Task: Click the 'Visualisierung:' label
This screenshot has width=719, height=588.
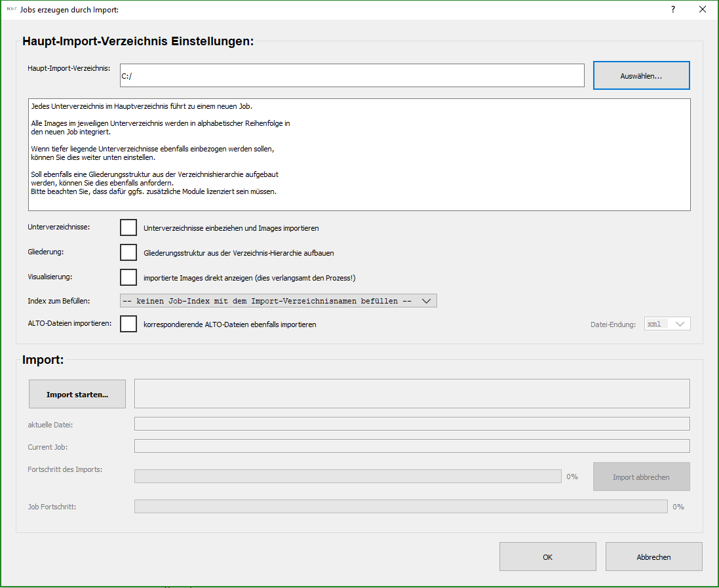Action: coord(50,277)
